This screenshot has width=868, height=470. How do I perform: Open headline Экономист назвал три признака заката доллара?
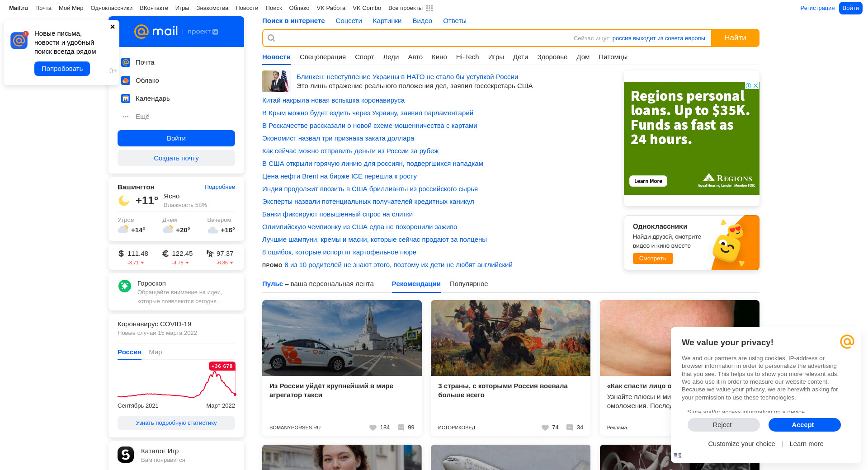pos(338,138)
